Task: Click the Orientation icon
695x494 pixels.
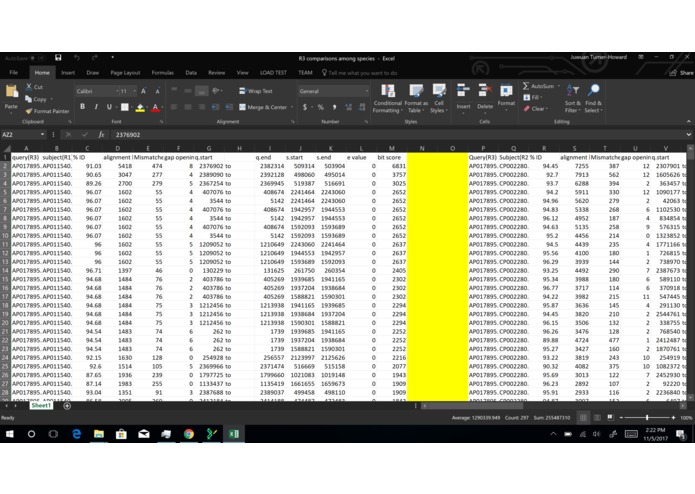Action: 216,91
